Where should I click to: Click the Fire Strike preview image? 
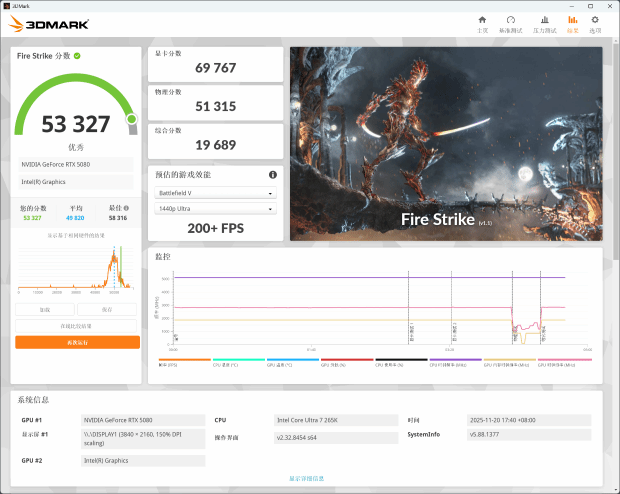pos(446,144)
